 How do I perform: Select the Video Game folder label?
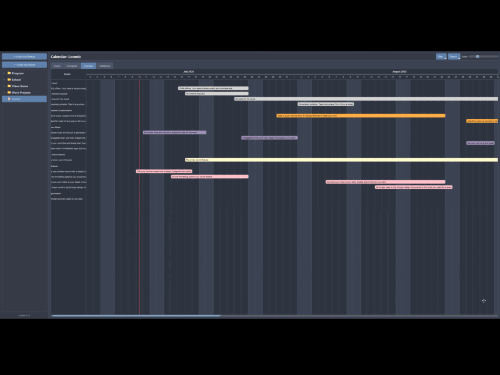pyautogui.click(x=20, y=86)
